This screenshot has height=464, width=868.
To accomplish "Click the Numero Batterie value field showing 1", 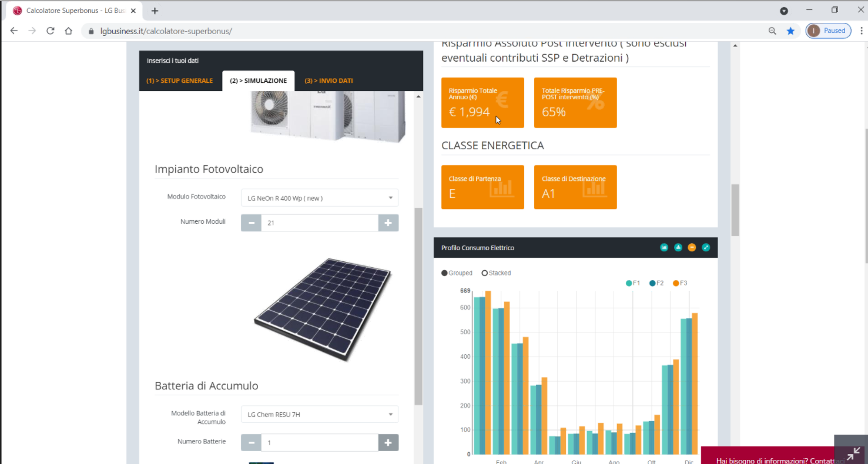I will click(x=320, y=442).
